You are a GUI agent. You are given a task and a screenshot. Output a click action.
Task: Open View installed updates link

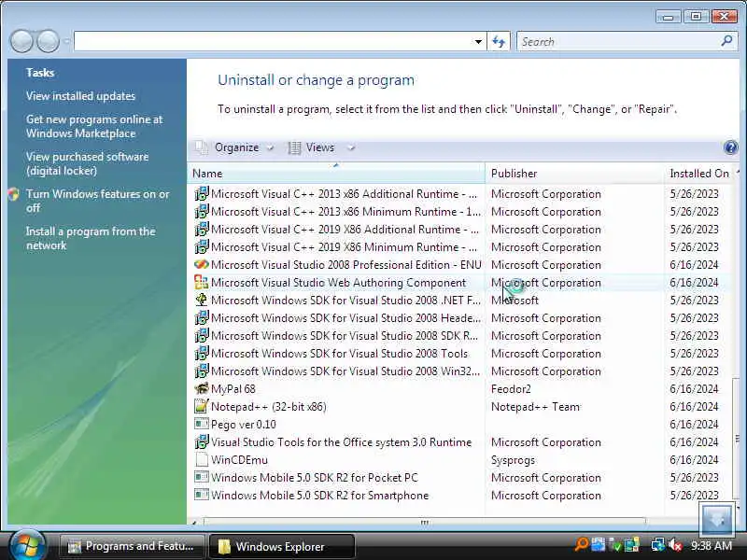coord(80,96)
